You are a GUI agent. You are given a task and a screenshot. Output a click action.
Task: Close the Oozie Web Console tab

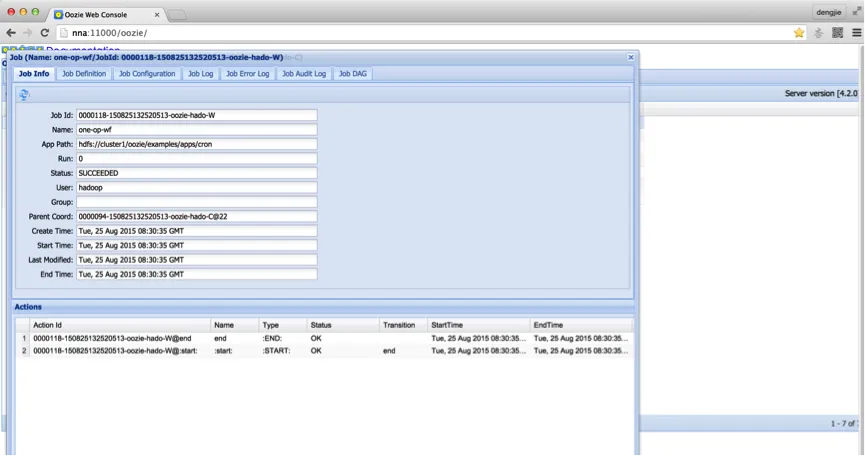pos(157,15)
